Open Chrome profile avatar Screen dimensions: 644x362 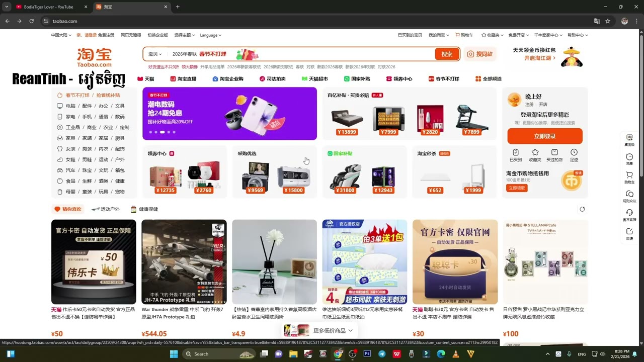click(x=624, y=21)
